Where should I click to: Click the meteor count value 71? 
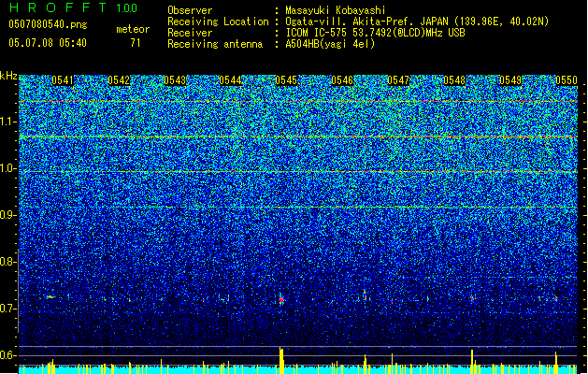click(136, 43)
